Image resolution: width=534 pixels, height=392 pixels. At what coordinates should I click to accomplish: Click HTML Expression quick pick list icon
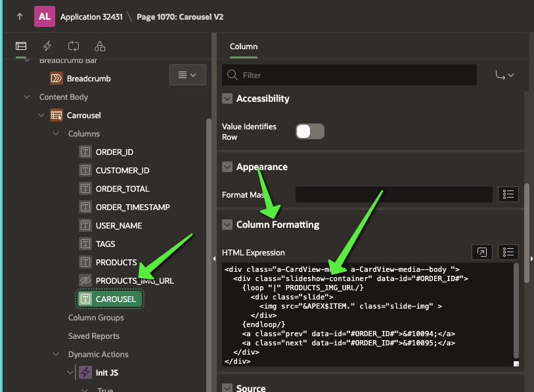(509, 252)
